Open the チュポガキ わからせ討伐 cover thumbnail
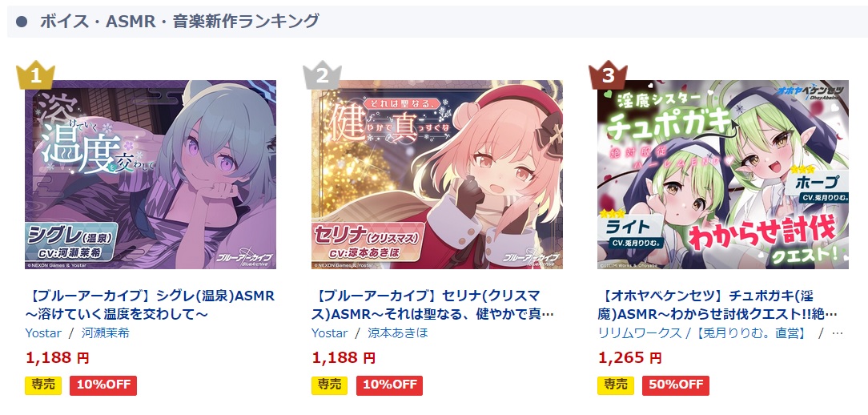Viewport: 868px width, 415px height. [x=723, y=175]
